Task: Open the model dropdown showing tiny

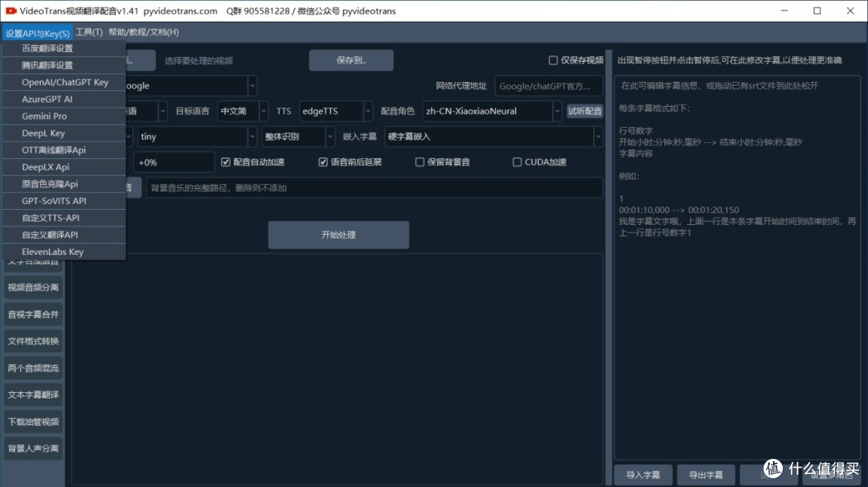Action: pos(197,137)
